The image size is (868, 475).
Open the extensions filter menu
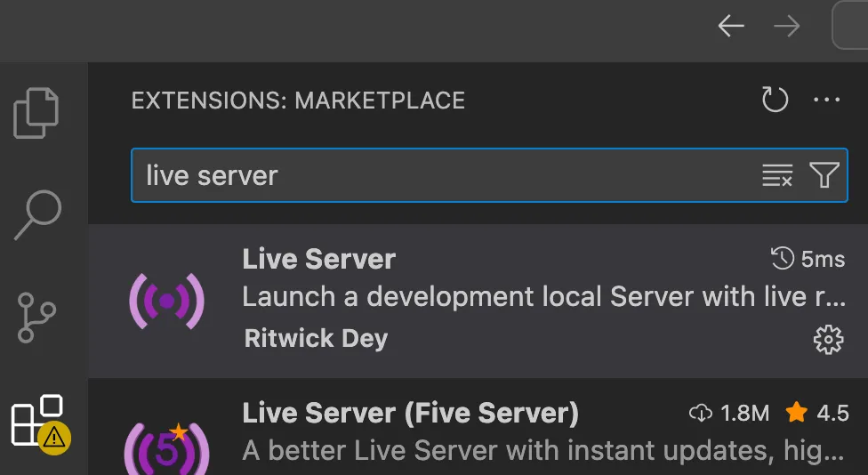pyautogui.click(x=824, y=175)
